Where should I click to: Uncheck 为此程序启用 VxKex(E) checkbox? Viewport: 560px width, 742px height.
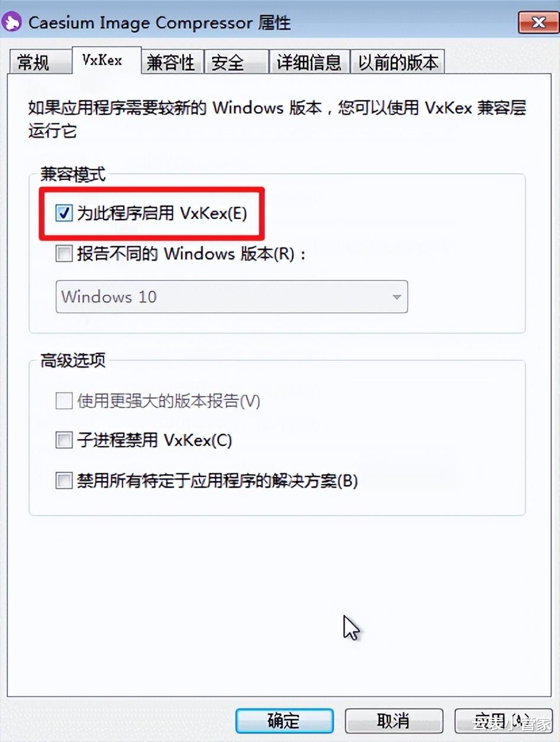[64, 214]
